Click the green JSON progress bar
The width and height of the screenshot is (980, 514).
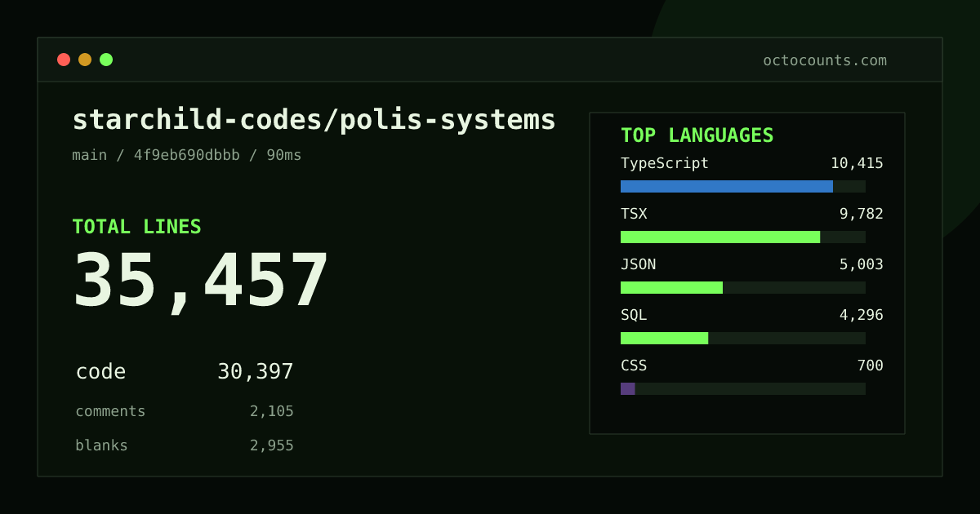click(x=671, y=287)
